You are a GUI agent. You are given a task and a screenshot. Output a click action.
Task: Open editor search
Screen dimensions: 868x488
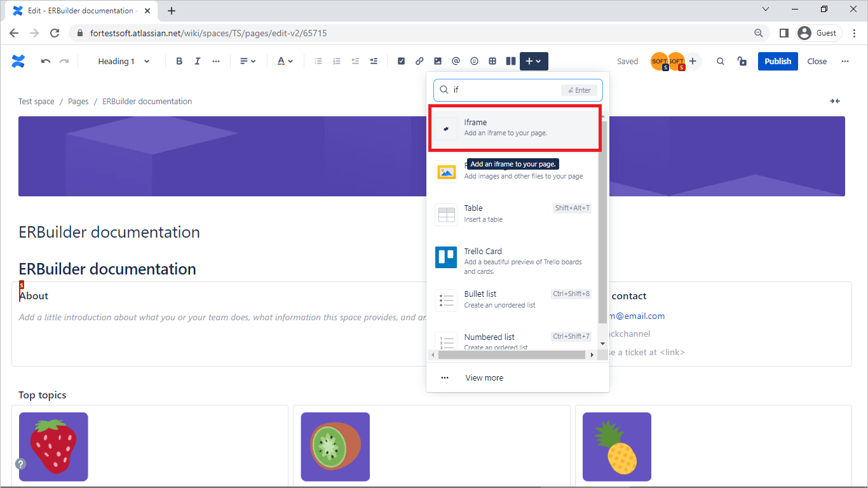point(720,61)
